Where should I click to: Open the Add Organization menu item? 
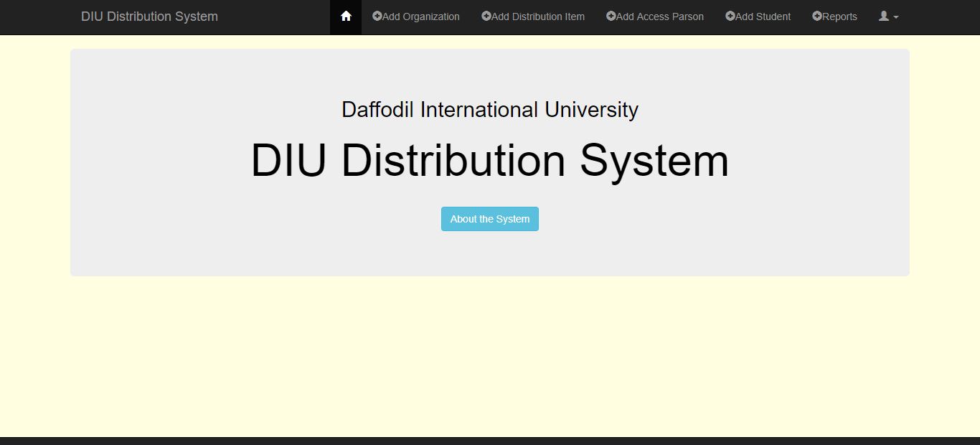tap(416, 17)
